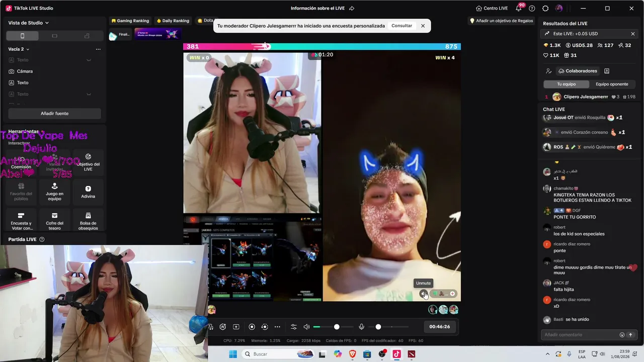Open the emoji picker in comment box
644x362 pixels.
pos(622,335)
